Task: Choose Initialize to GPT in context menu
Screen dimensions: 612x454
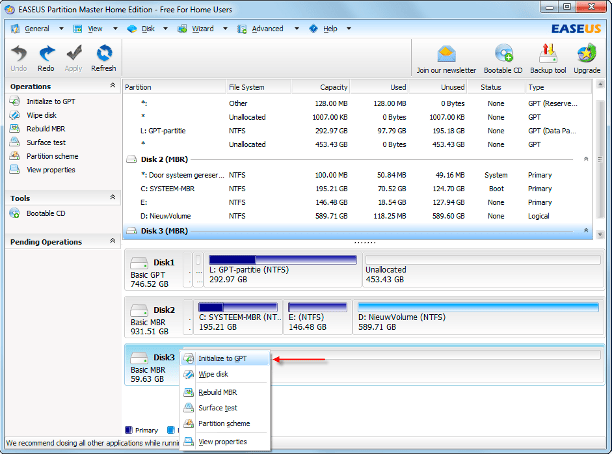Action: point(221,358)
